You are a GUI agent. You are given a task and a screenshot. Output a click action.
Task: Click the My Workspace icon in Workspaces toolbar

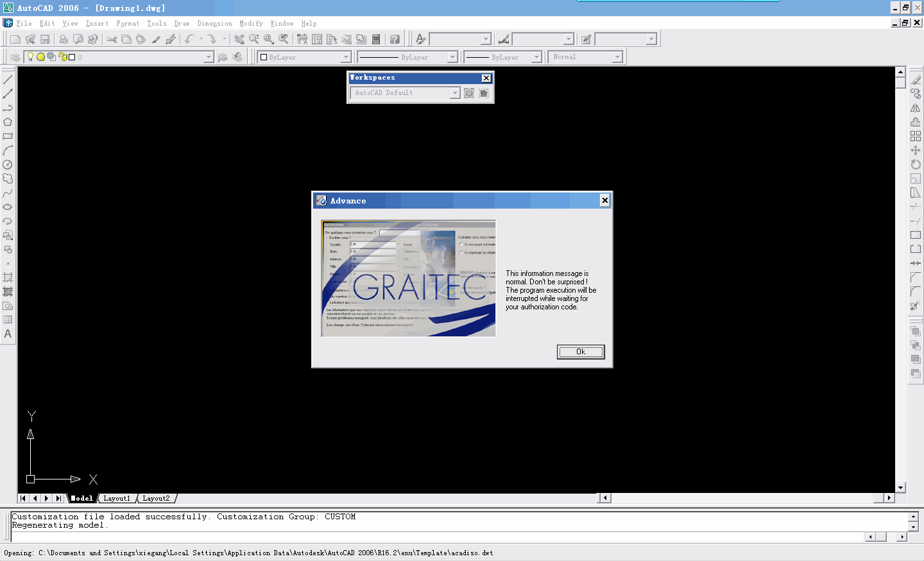tap(484, 93)
